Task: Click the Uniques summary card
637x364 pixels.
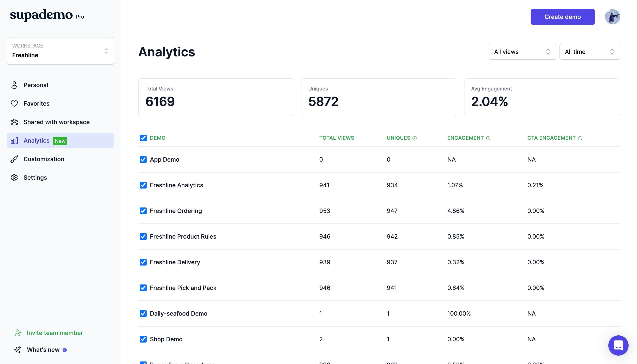Action: [x=379, y=97]
